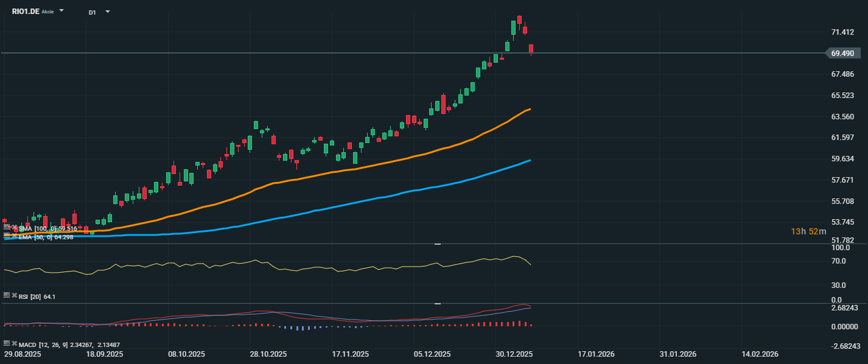Open settings icon for the MACD indicator
The image size is (868, 364).
tap(7, 344)
